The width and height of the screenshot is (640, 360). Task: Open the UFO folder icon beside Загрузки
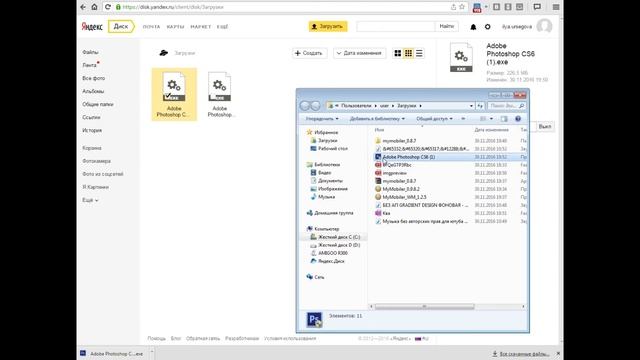coord(163,53)
